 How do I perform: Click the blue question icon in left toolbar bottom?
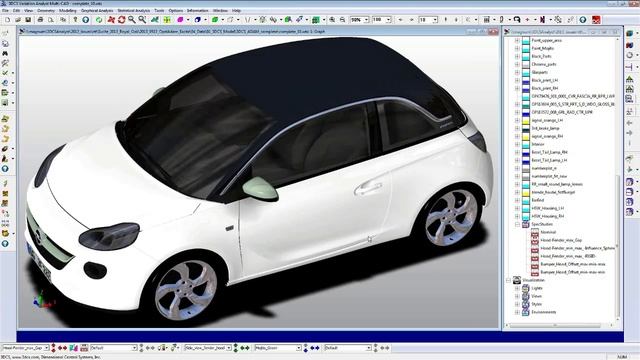tap(5, 244)
